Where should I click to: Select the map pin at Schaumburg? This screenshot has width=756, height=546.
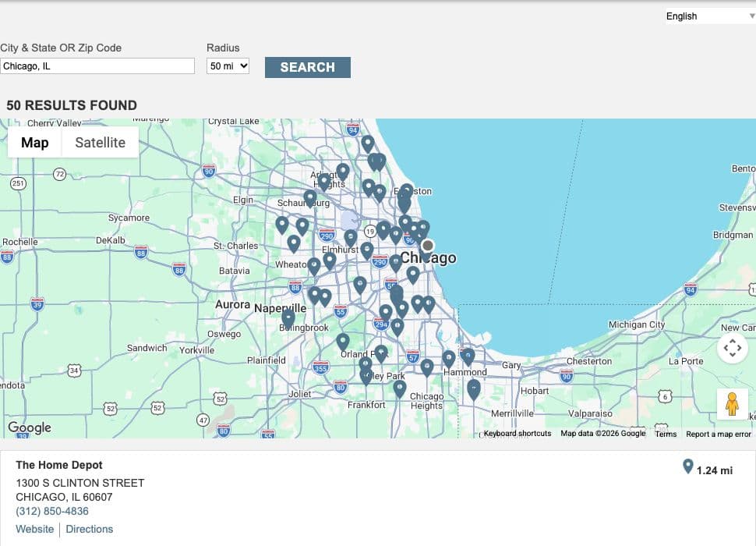click(310, 198)
